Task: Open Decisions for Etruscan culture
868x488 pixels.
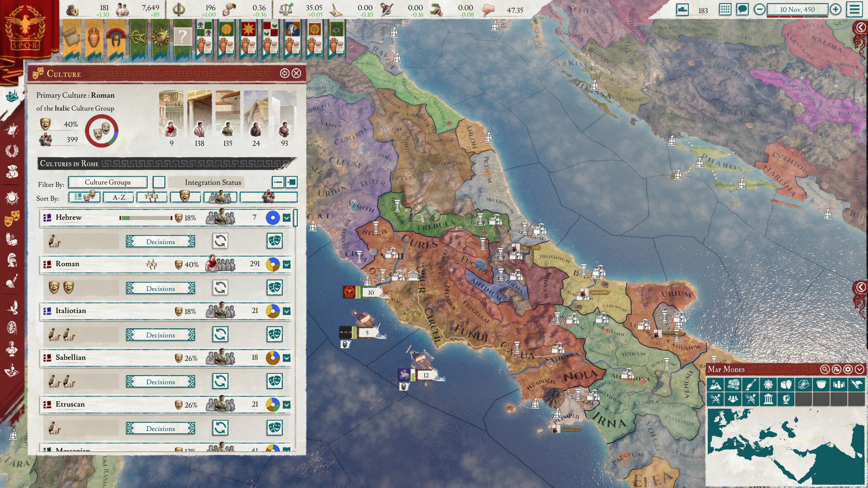Action: (x=161, y=428)
